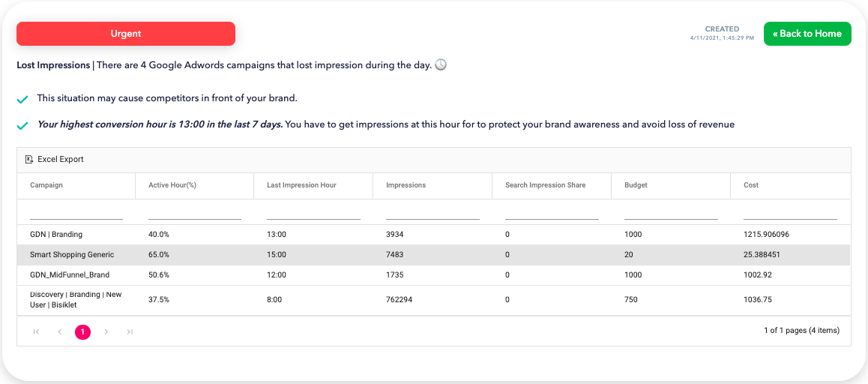The width and height of the screenshot is (868, 384).
Task: Click the Campaign filter input field
Action: [76, 212]
